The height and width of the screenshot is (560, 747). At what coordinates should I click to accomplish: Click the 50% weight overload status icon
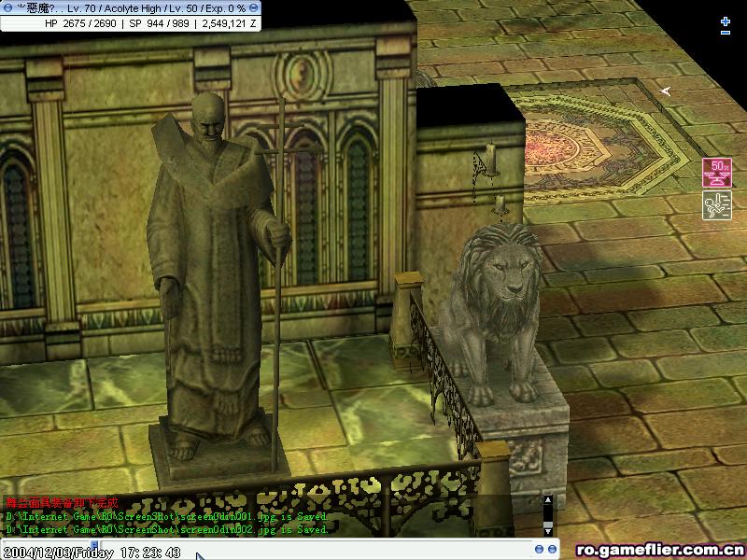coord(717,173)
